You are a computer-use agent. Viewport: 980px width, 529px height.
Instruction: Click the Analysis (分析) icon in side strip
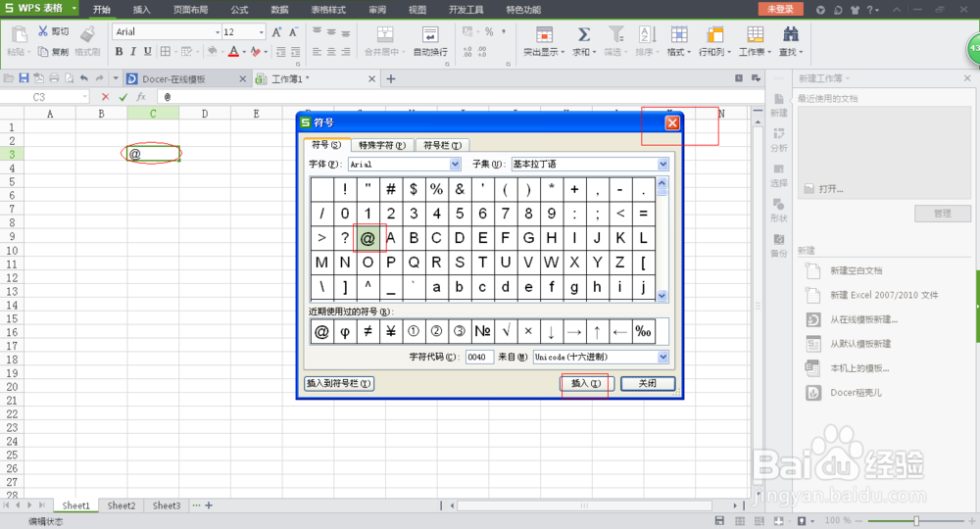pos(779,133)
